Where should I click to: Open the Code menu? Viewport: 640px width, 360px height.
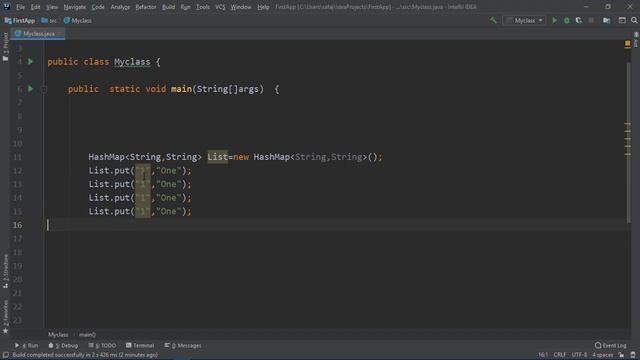click(98, 7)
